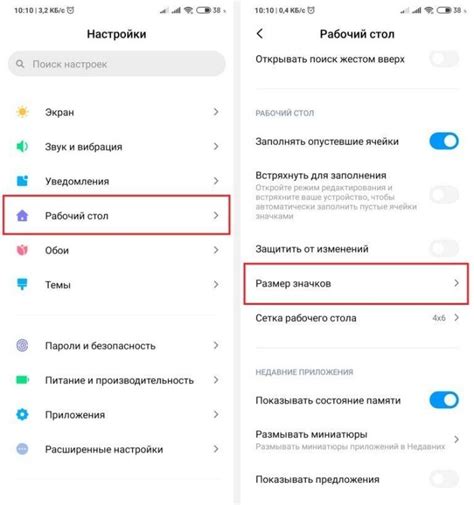Open Расширенные настройки menu item
474x505 pixels.
[x=117, y=449]
